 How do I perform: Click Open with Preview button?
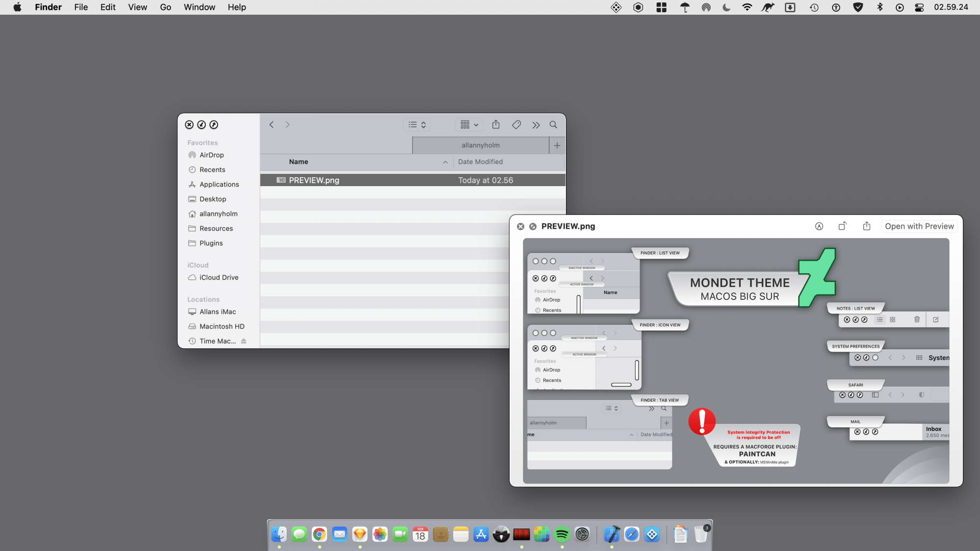pyautogui.click(x=919, y=226)
